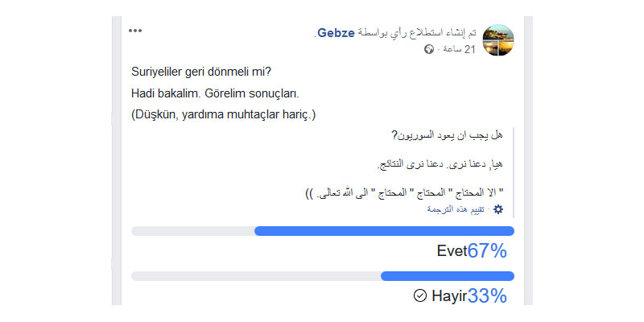Vote on the Hayir poll bar
This screenshot has width=644, height=322.
coord(323,276)
